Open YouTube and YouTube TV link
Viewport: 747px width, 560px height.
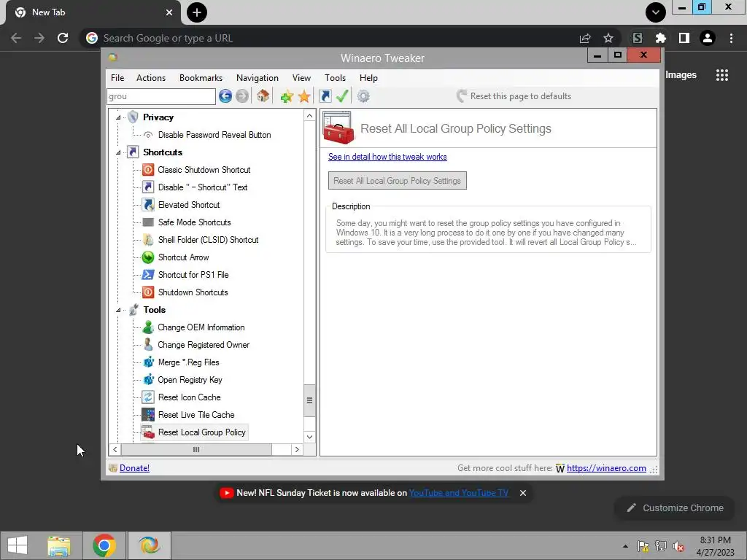click(x=458, y=493)
